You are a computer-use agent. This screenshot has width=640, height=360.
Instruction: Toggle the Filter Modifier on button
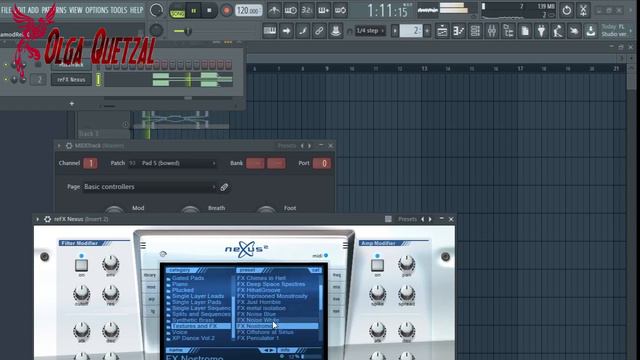pos(81,266)
